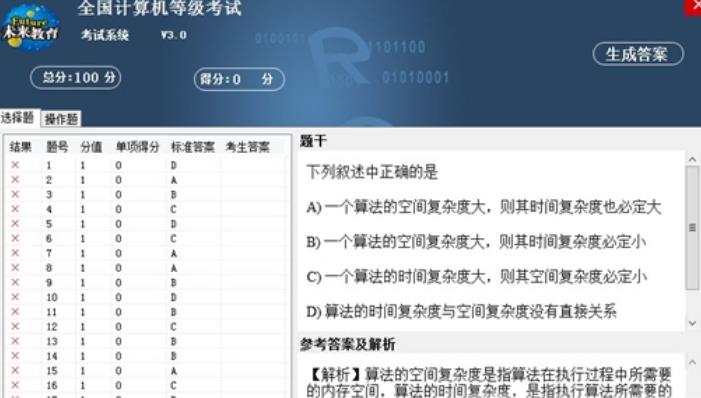
Task: Click standard answer B of question 3
Action: click(173, 195)
